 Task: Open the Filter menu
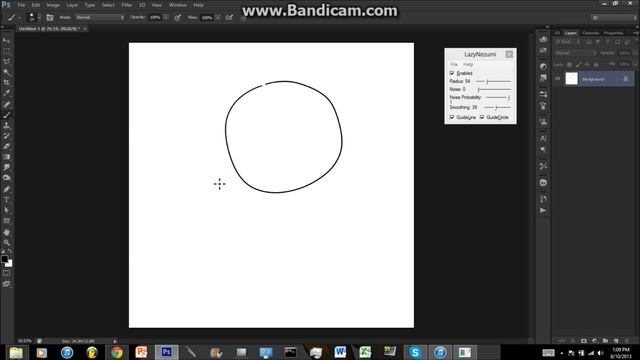[127, 5]
